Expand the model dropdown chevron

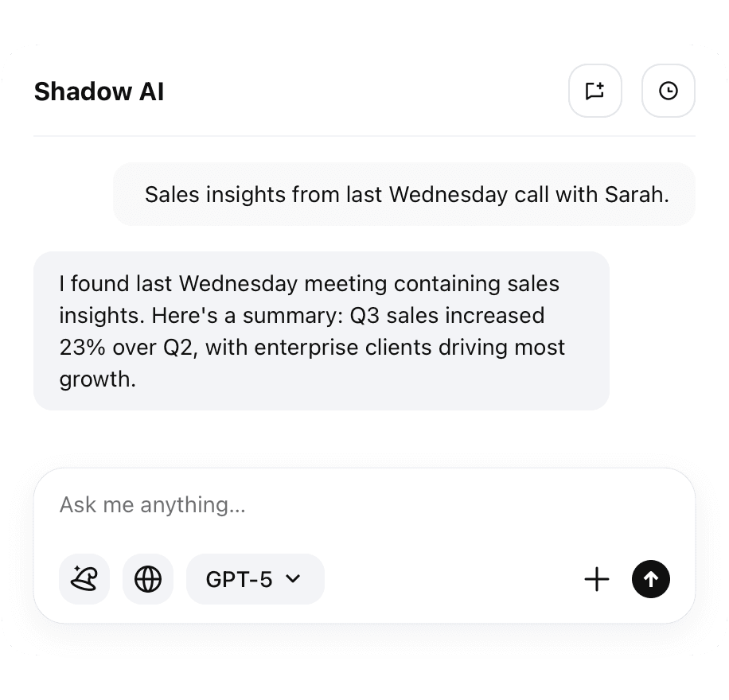293,579
